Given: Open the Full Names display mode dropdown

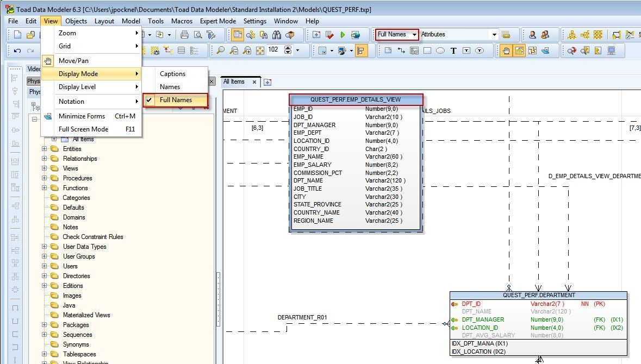Looking at the screenshot, I should click(x=414, y=35).
